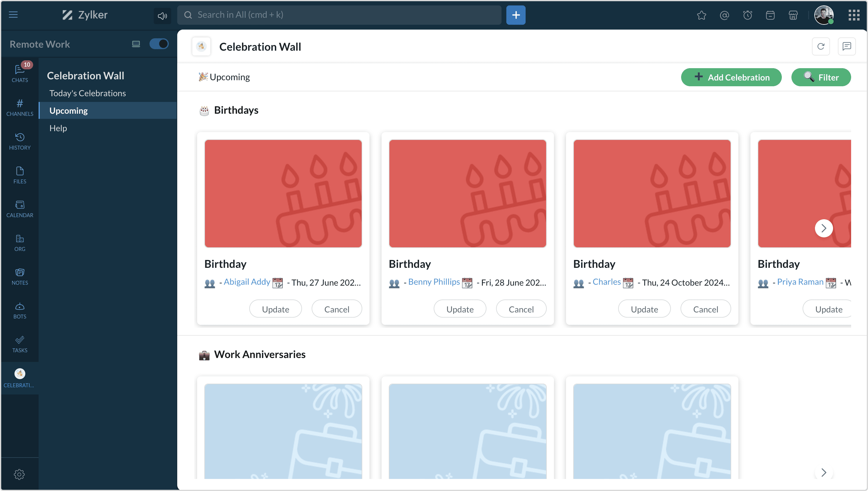Open the mentions @ icon
This screenshot has height=491, width=868.
[x=724, y=15]
